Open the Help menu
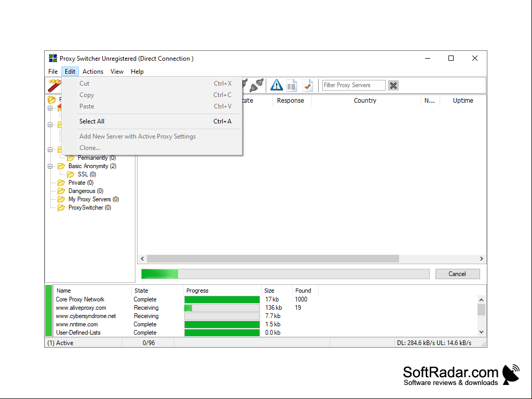This screenshot has height=399, width=532. (x=138, y=72)
